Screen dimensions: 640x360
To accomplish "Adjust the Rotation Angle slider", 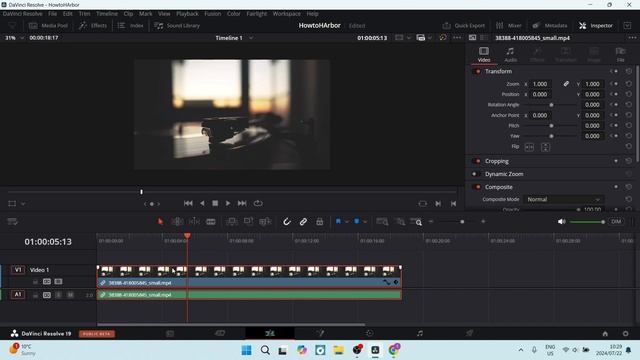I will [551, 105].
